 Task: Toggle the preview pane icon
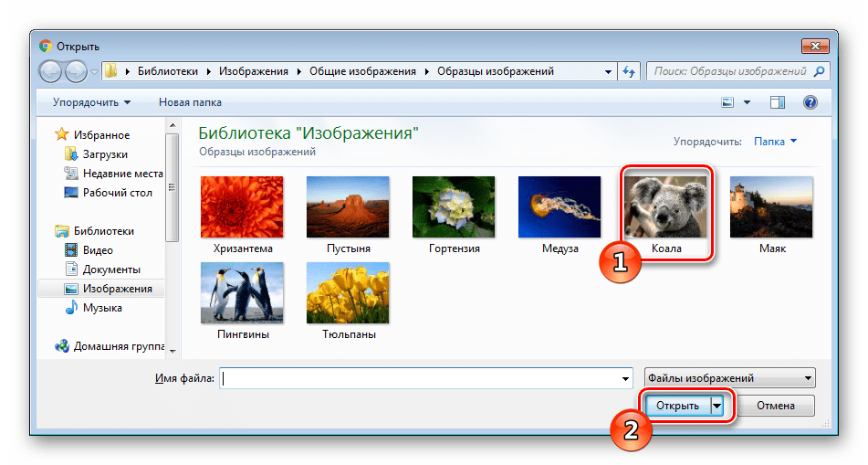click(778, 102)
